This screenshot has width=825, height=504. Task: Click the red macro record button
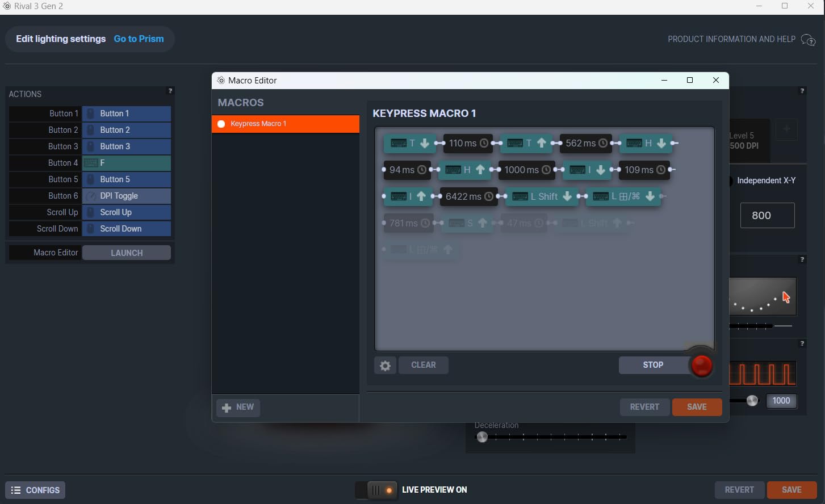point(701,366)
